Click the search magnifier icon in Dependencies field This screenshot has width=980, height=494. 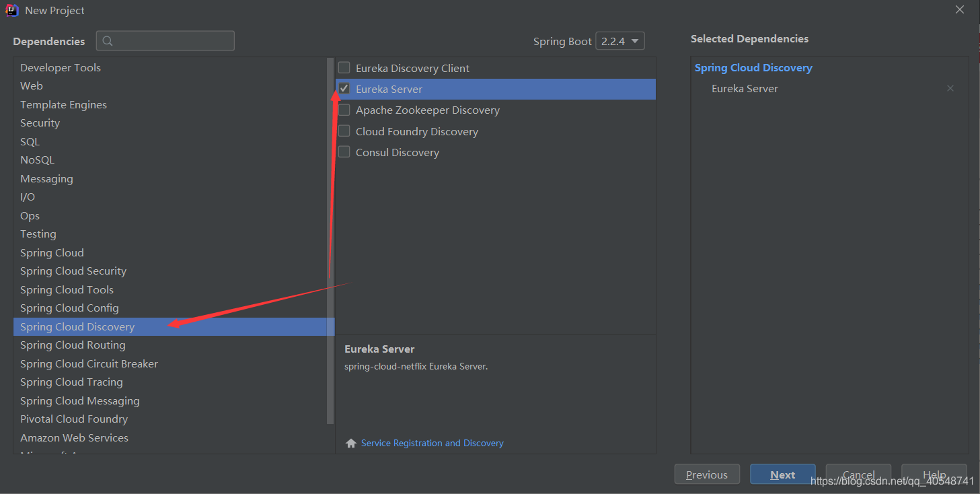[x=108, y=41]
